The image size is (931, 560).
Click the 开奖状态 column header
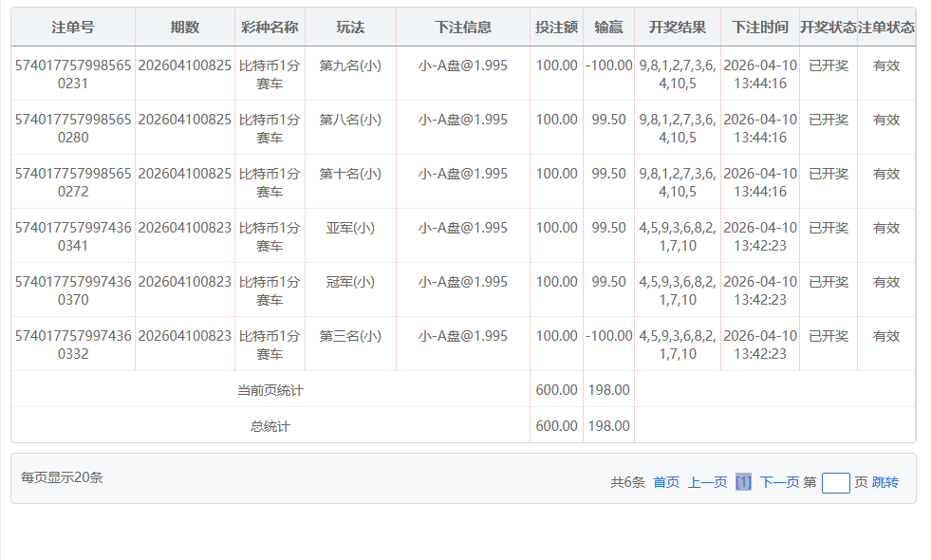[x=828, y=28]
